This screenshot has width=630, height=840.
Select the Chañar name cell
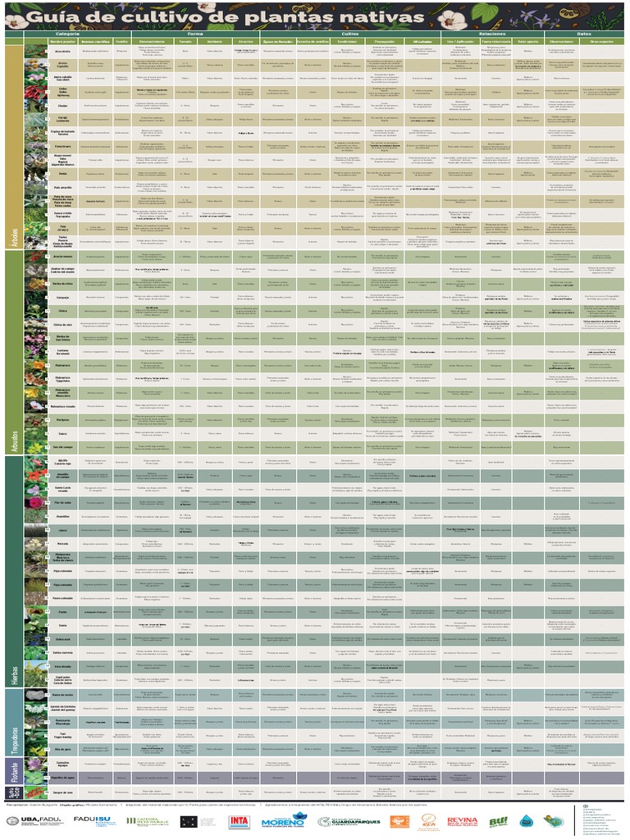click(x=62, y=106)
